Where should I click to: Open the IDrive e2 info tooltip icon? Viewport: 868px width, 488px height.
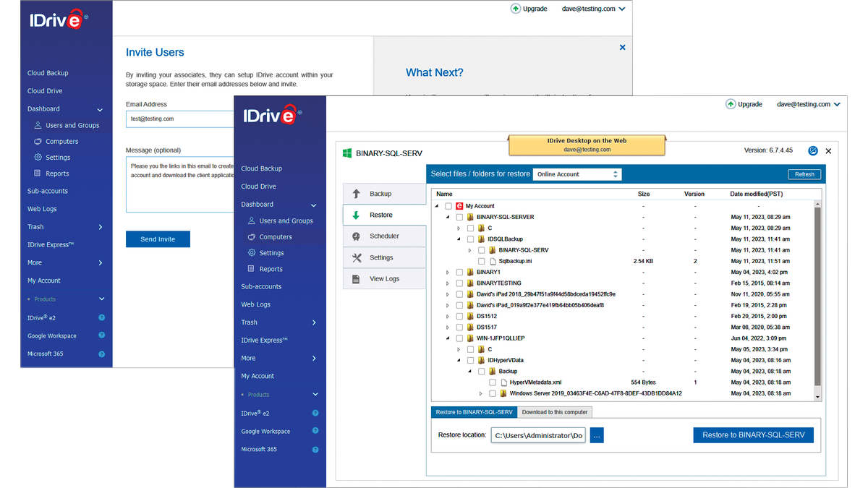315,413
